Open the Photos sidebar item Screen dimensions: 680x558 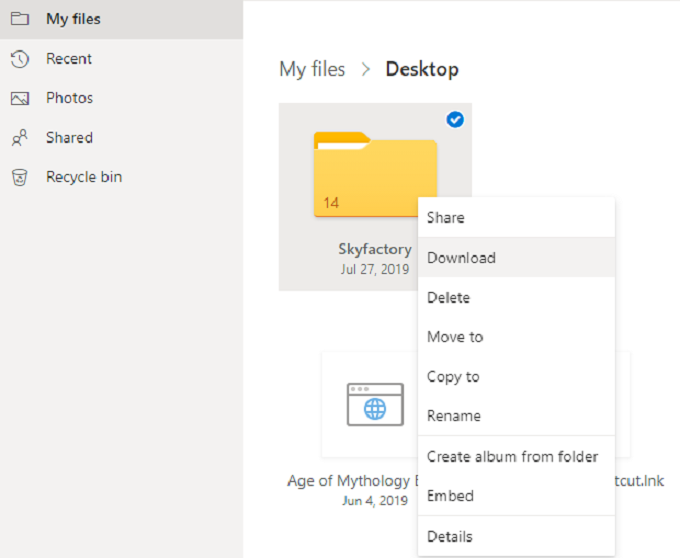pyautogui.click(x=121, y=98)
